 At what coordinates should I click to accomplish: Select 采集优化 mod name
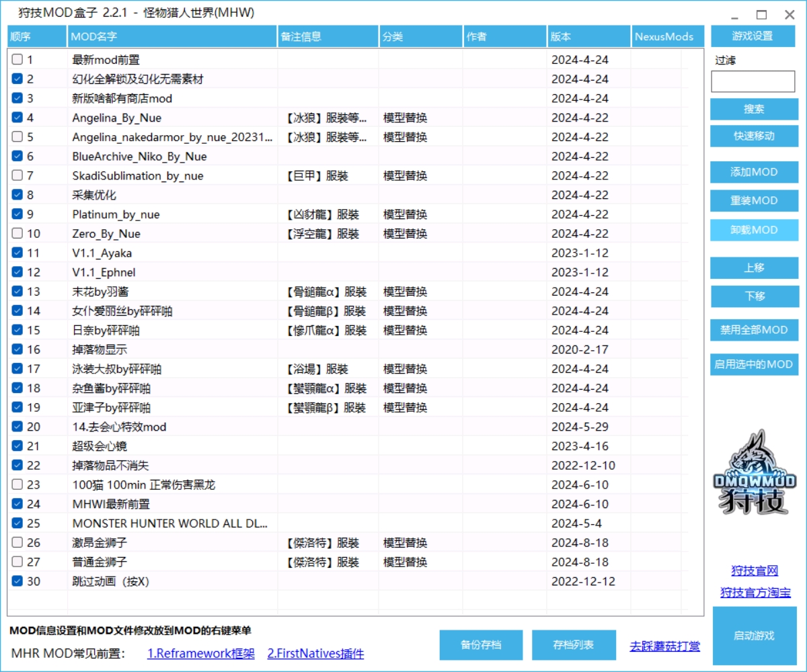tap(94, 195)
